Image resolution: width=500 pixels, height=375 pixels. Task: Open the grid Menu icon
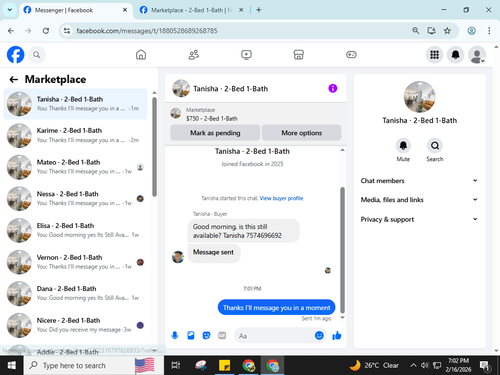pos(434,55)
